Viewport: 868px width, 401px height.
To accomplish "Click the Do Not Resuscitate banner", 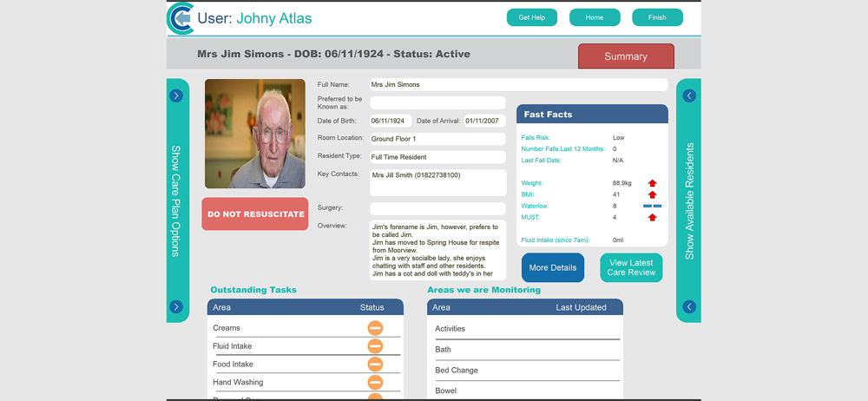I will [x=254, y=214].
